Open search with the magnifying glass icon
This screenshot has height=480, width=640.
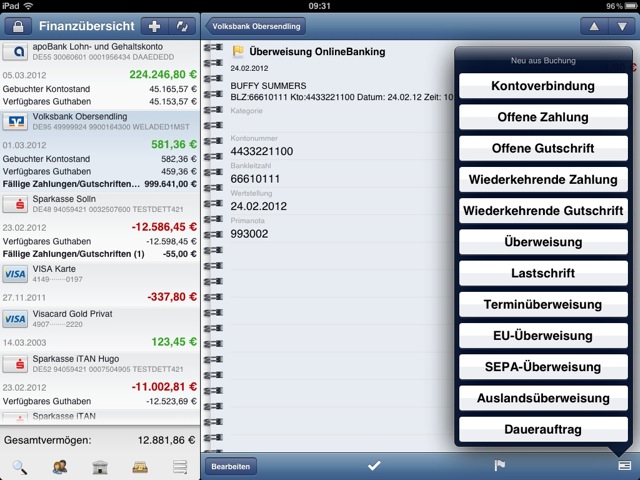[x=20, y=465]
